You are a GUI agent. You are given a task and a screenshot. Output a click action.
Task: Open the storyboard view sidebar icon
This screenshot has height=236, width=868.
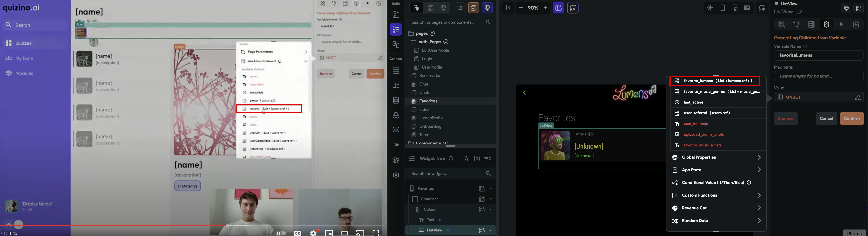(396, 45)
